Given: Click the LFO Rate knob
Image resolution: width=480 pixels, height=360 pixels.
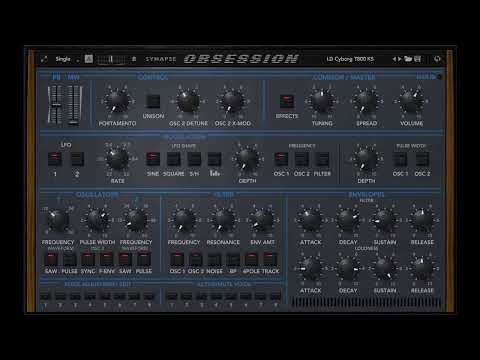Looking at the screenshot, I should coord(117,159).
